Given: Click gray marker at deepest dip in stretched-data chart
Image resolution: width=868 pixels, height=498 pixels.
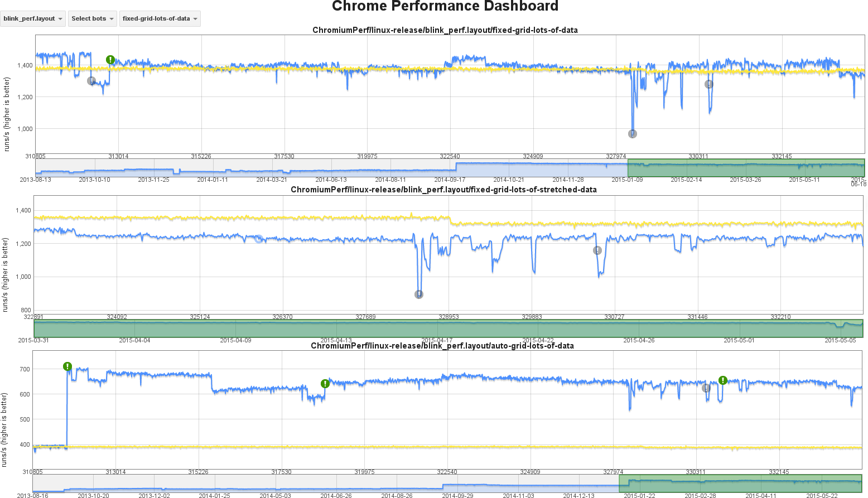Looking at the screenshot, I should coord(419,294).
